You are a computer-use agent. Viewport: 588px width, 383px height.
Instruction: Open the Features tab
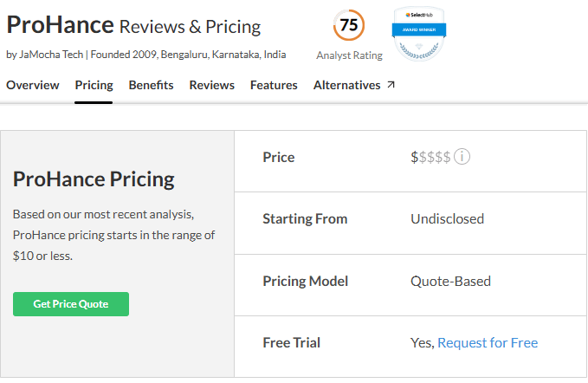(274, 85)
